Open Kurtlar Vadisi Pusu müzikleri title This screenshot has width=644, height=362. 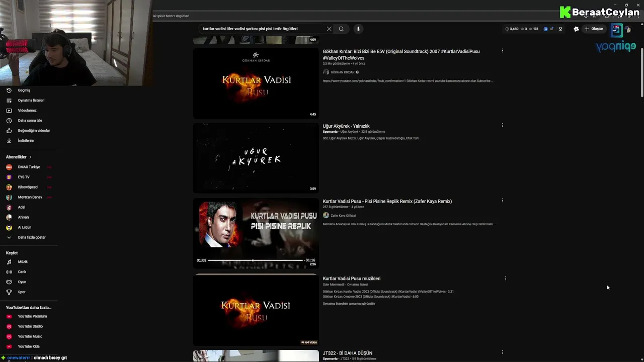(352, 279)
